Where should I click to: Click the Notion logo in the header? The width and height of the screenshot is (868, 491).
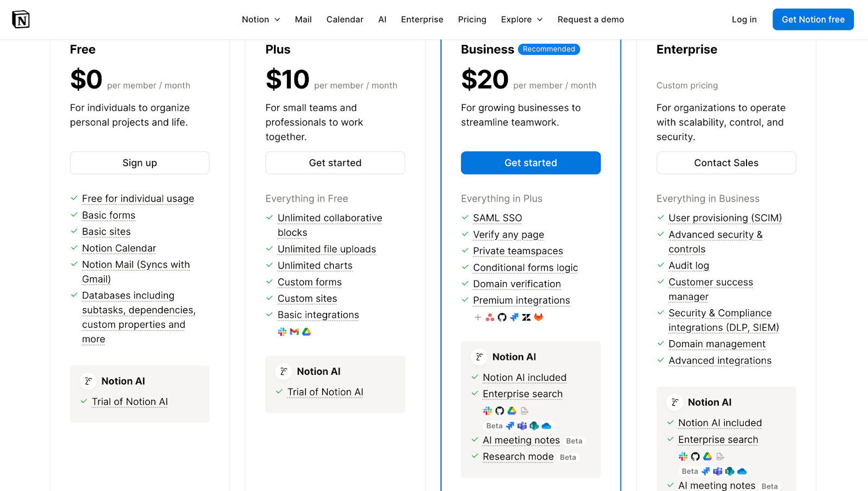click(x=21, y=20)
